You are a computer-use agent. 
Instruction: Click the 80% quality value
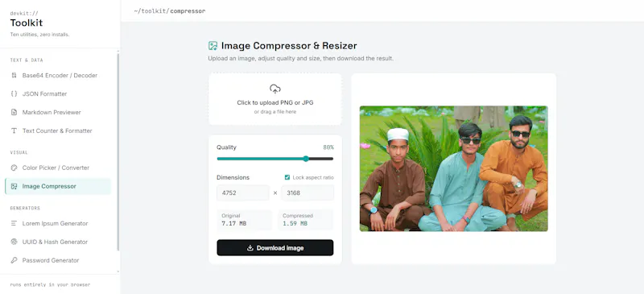point(328,147)
